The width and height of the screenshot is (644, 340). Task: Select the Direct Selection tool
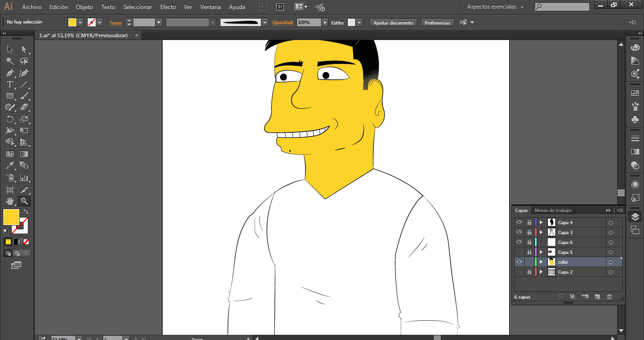(24, 49)
